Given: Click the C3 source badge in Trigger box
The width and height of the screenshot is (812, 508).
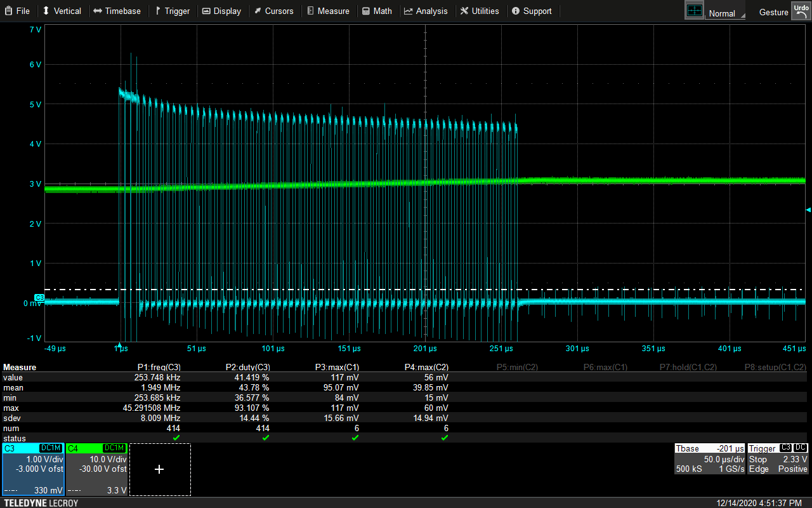Looking at the screenshot, I should click(x=785, y=448).
